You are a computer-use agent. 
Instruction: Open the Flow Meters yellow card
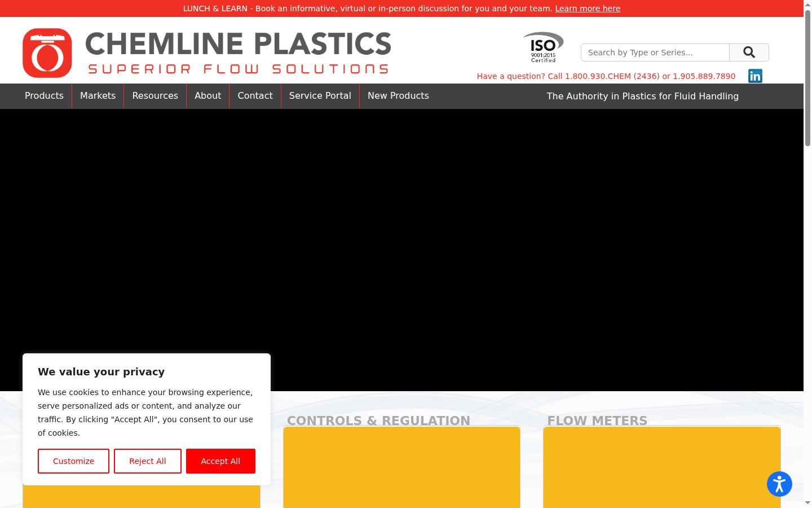[662, 467]
